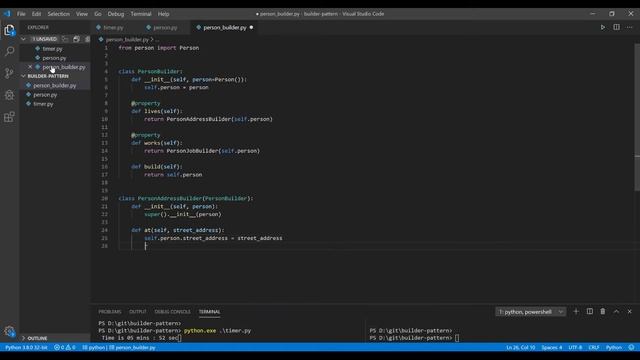Kill terminal with the trash icon

pos(603,311)
